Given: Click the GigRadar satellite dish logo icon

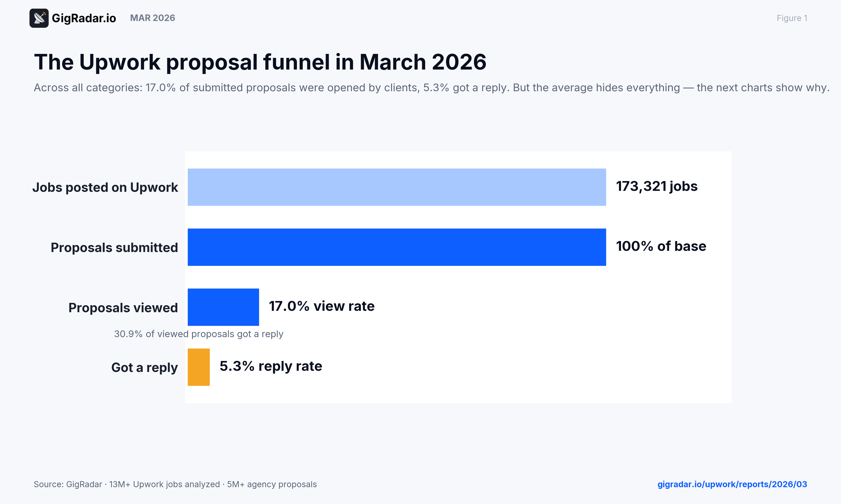Looking at the screenshot, I should (x=39, y=18).
